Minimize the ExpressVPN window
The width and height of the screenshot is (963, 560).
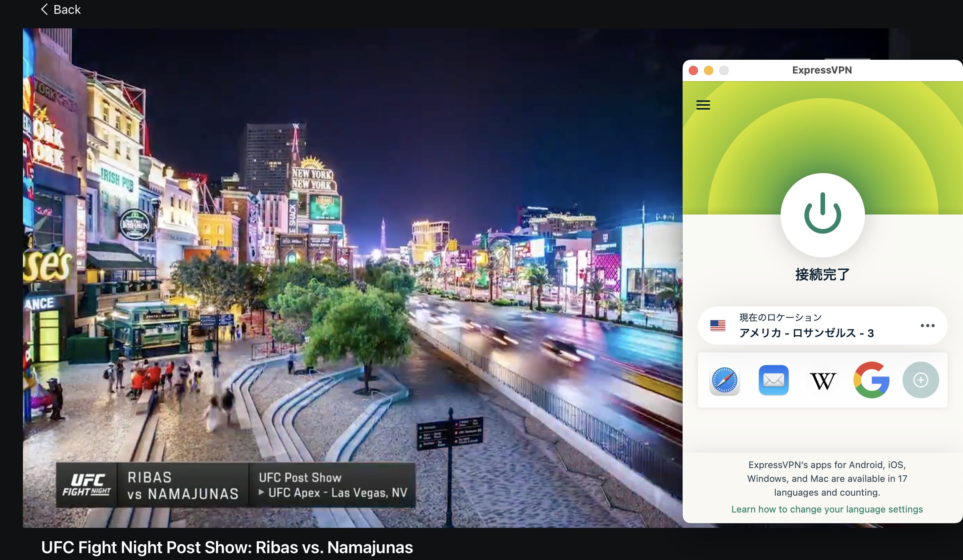point(708,70)
